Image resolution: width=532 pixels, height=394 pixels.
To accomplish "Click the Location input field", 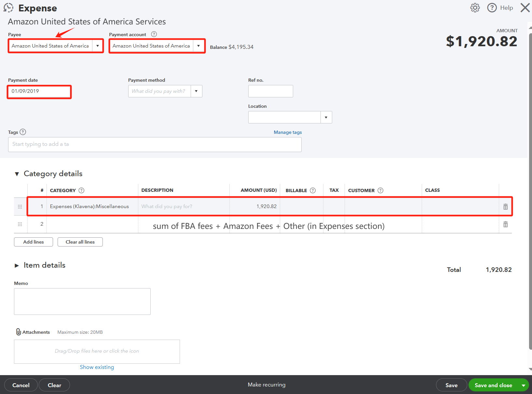I will click(285, 117).
